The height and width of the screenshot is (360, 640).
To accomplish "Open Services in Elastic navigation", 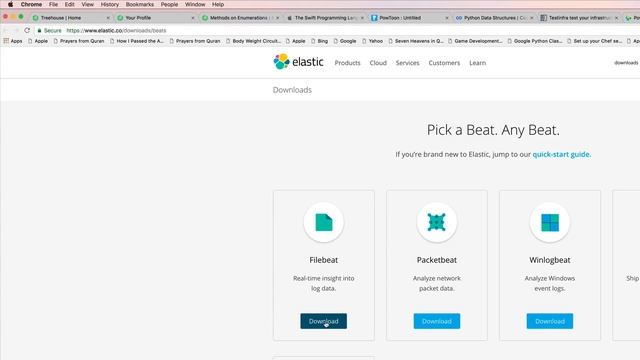I will [x=407, y=63].
